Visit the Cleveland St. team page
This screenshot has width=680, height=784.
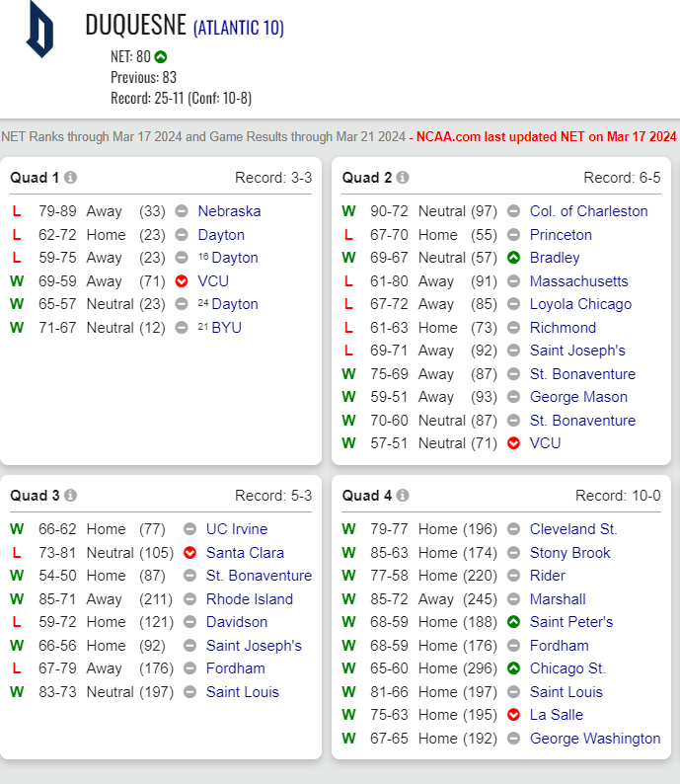tap(573, 529)
